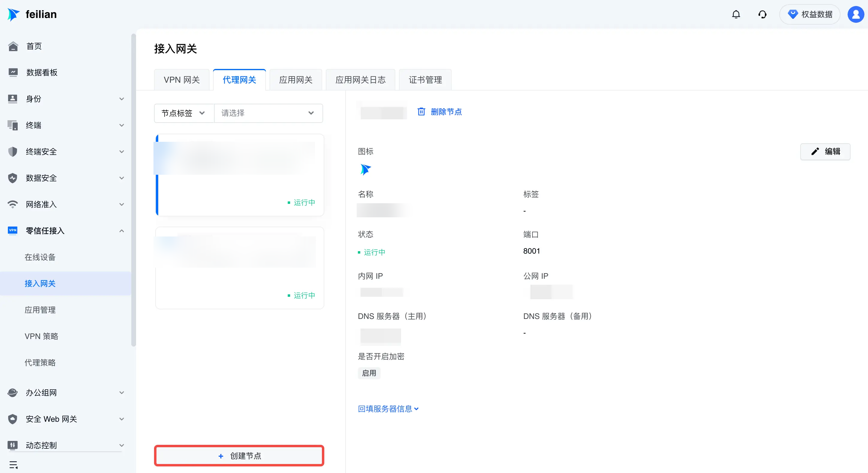Expand the 数据安全 menu chevron

122,178
